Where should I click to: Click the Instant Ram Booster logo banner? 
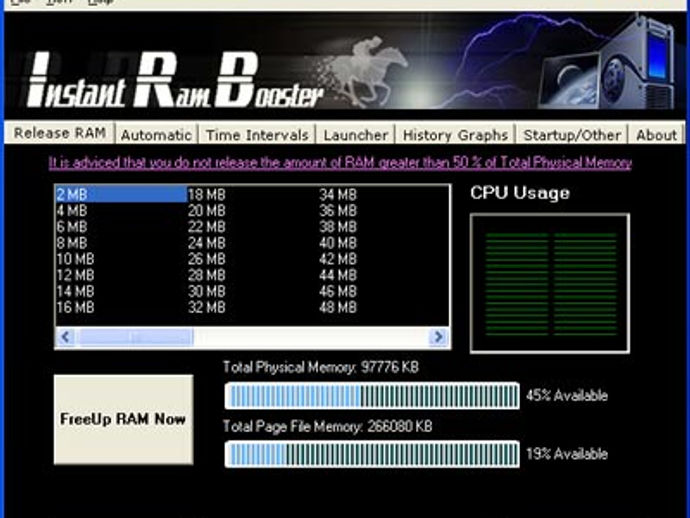click(345, 65)
